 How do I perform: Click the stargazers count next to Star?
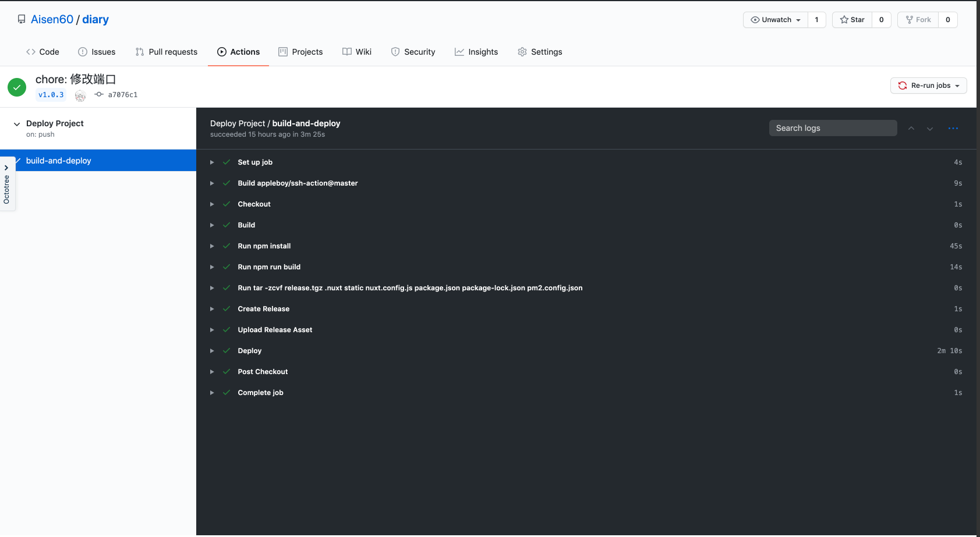882,20
